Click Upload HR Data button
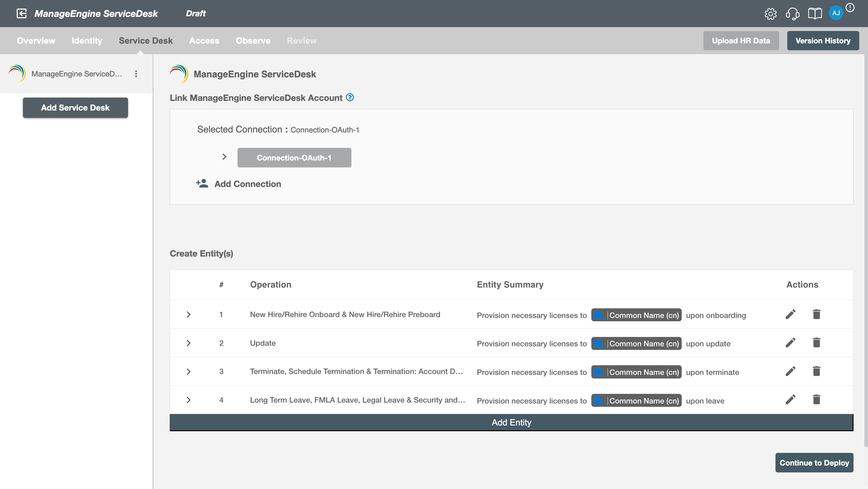 (x=741, y=41)
